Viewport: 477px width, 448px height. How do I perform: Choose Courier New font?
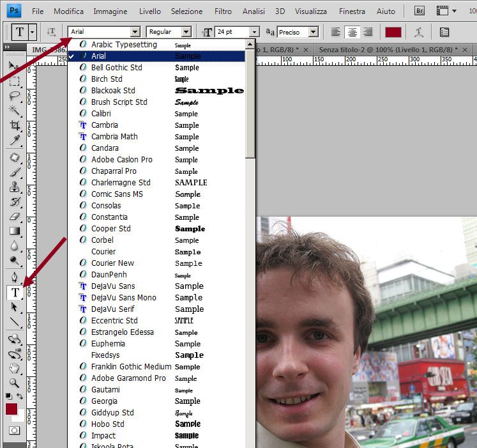coord(156,263)
